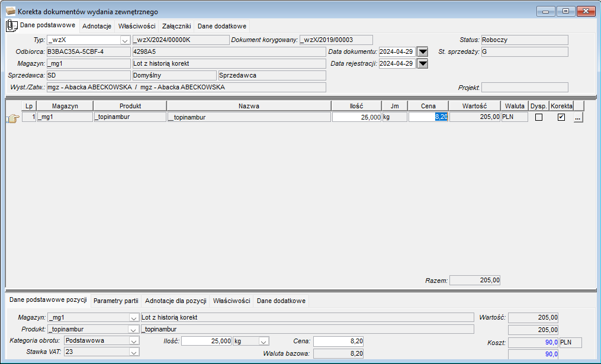This screenshot has width=601, height=364.
Task: Select Parametry partii tab
Action: (x=115, y=301)
